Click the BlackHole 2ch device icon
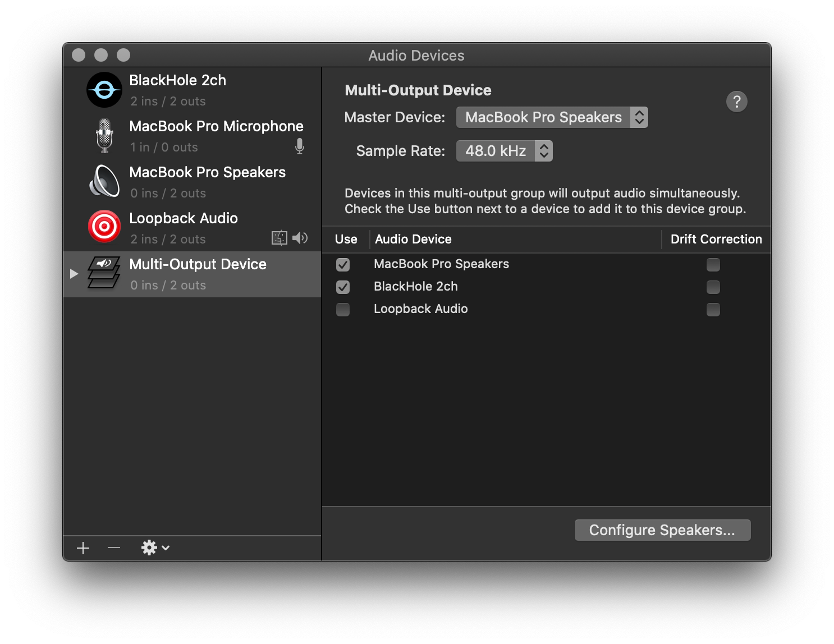The width and height of the screenshot is (834, 644). pyautogui.click(x=104, y=90)
